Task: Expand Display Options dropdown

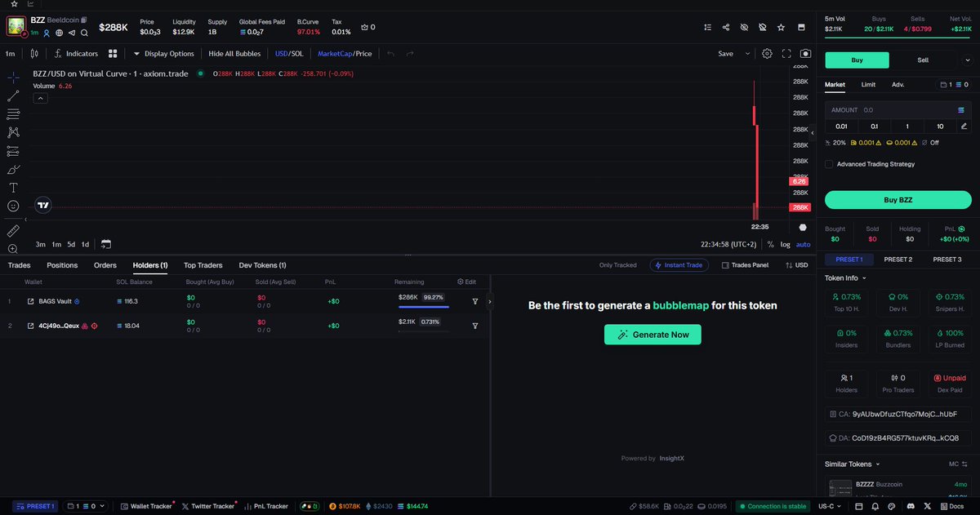Action: pos(163,54)
